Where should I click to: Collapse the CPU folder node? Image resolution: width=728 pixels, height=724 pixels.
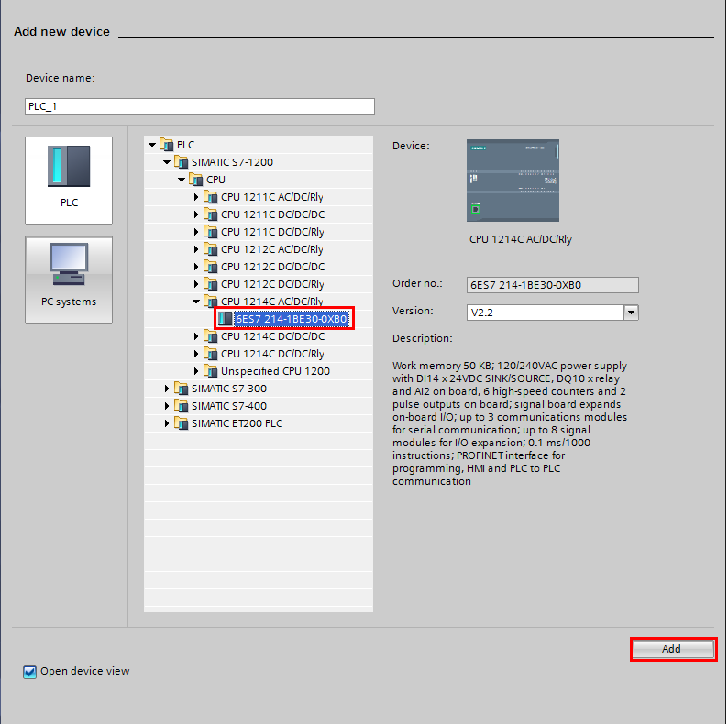pos(182,180)
